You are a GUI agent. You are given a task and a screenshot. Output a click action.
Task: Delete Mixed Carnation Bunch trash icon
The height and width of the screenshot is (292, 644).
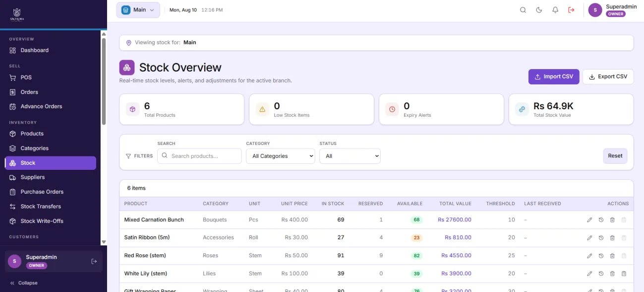point(612,220)
